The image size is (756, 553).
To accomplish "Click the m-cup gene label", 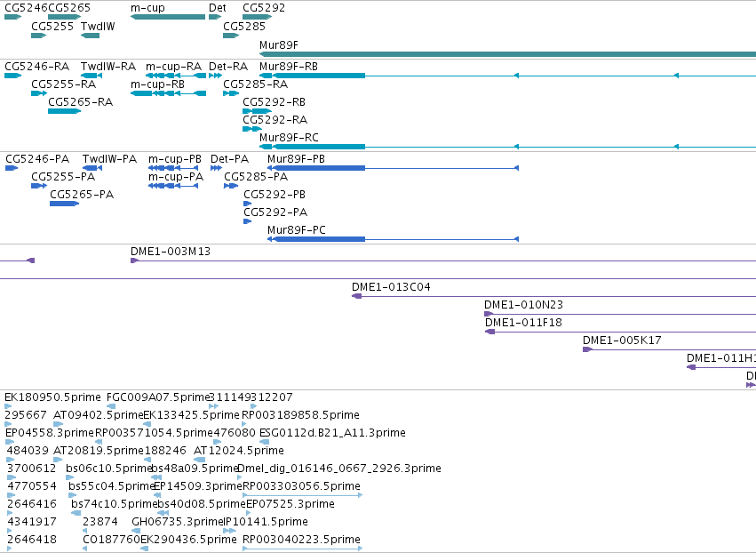I will pyautogui.click(x=147, y=8).
